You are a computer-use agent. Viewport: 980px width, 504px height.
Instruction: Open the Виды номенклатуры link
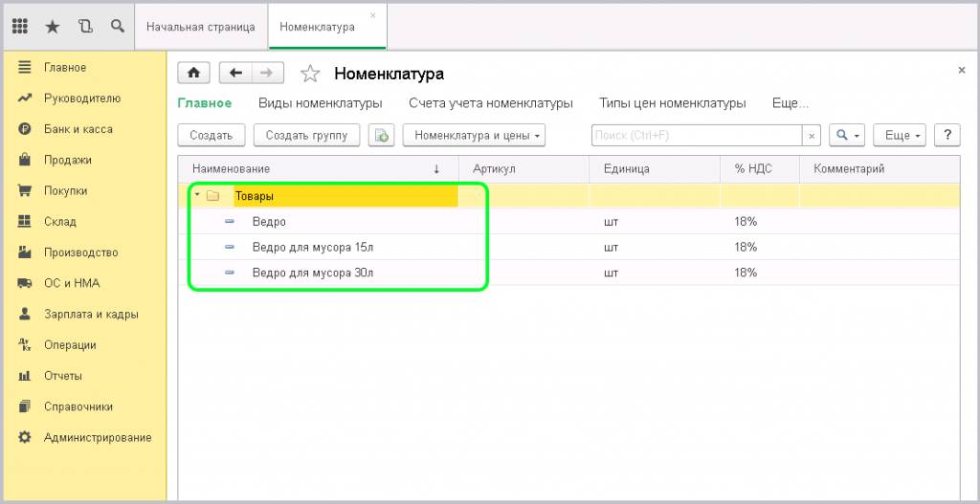tap(320, 103)
